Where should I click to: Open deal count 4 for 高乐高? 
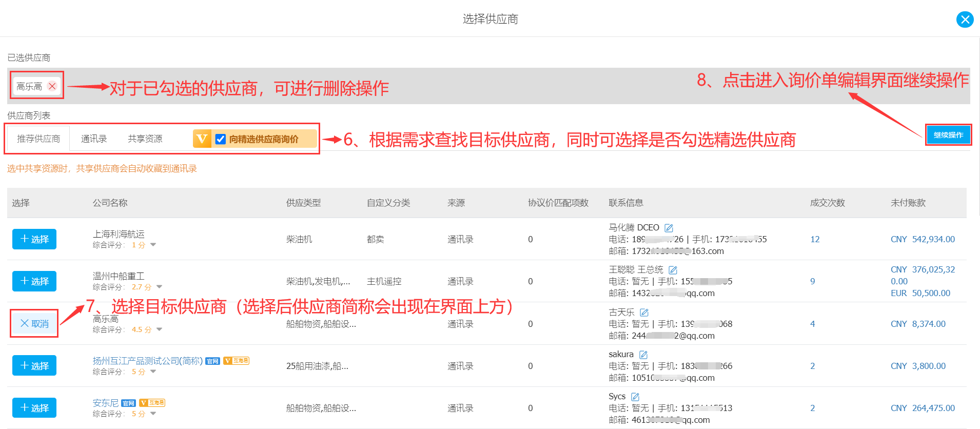[x=813, y=324]
